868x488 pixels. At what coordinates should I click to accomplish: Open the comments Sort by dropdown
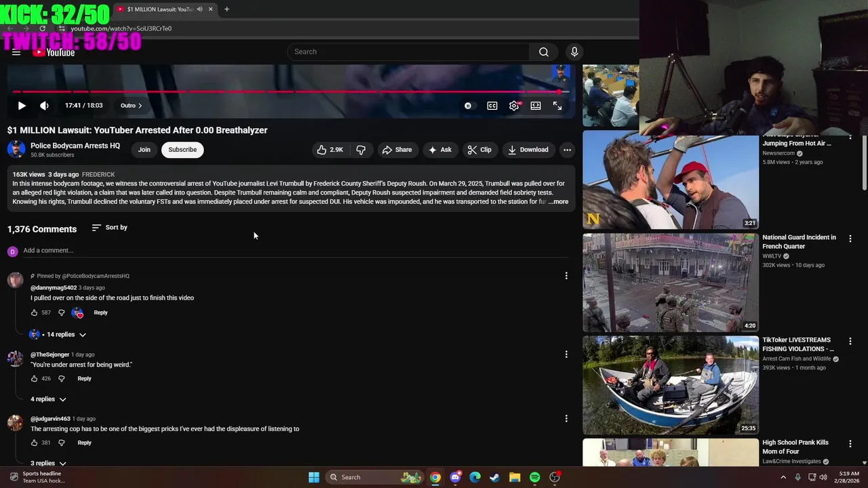pyautogui.click(x=110, y=228)
